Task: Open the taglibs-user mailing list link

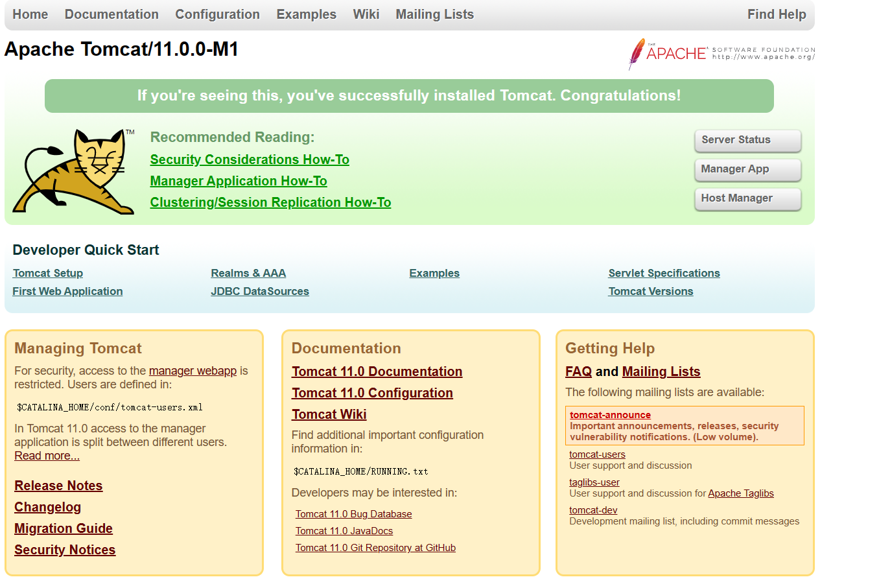Action: coord(594,482)
